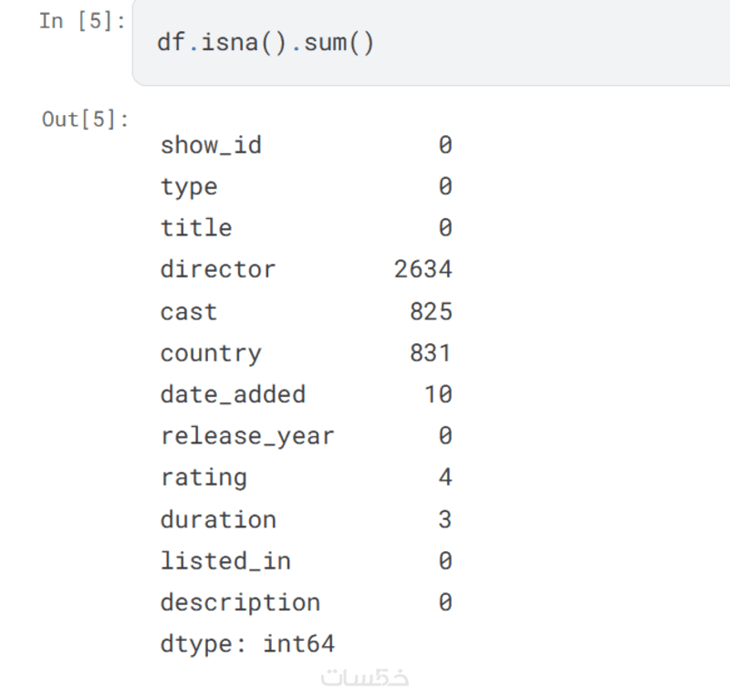This screenshot has height=700, width=730.
Task: Select the Out[5]: prompt label
Action: tap(85, 120)
